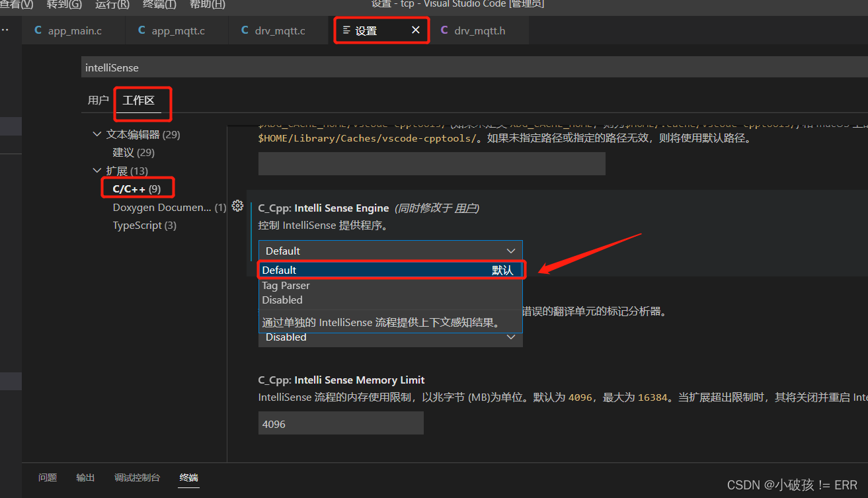Collapse the 文本编辑器 (29) tree node
868x498 pixels.
click(98, 134)
